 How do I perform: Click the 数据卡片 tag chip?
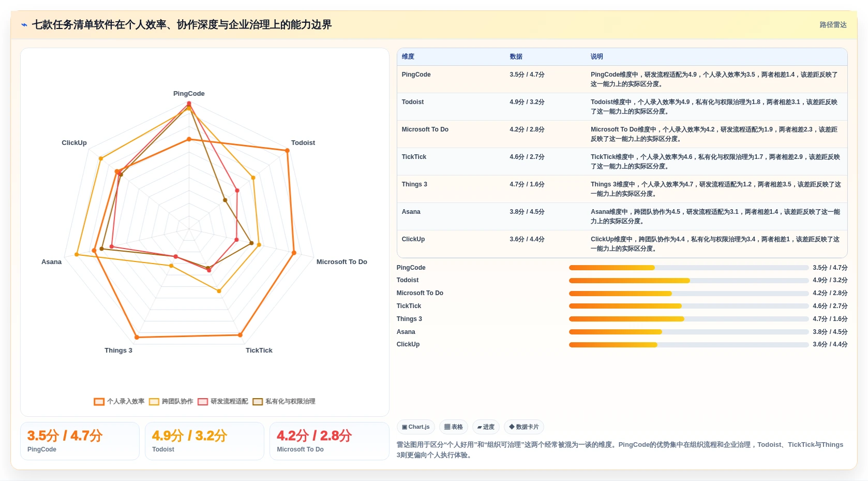(524, 427)
